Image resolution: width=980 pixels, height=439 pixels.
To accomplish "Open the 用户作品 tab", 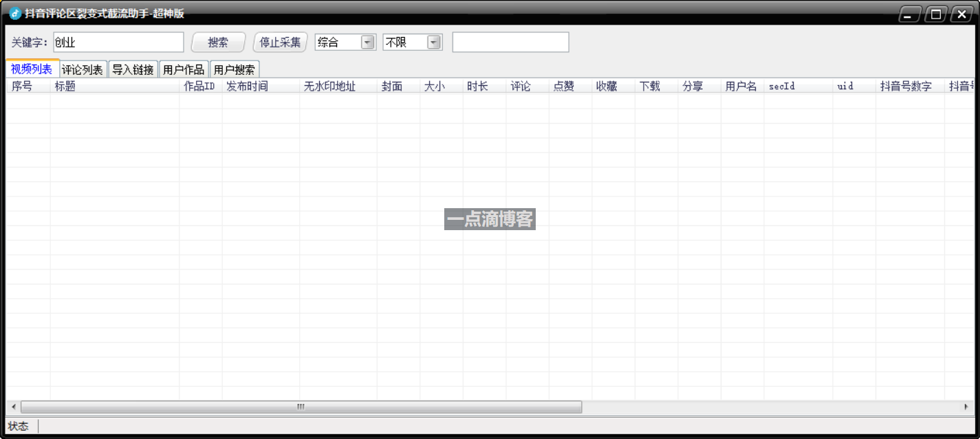I will [184, 69].
